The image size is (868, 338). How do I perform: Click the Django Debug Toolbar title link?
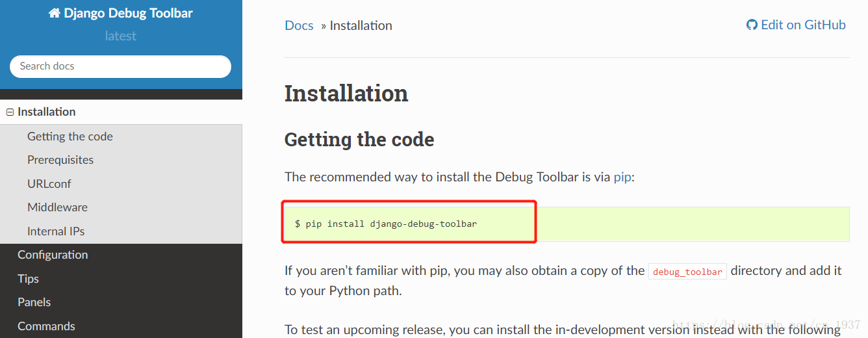tap(127, 14)
